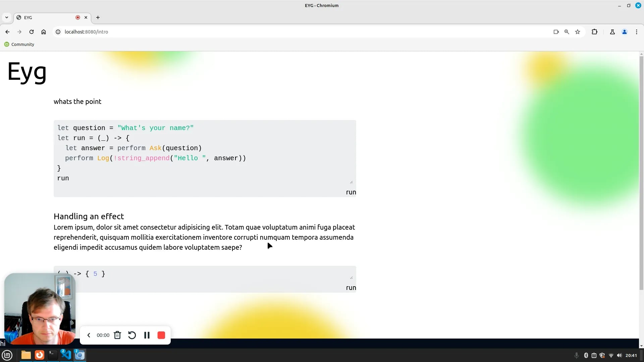Click the browser reload page icon
The image size is (644, 362).
[32, 32]
